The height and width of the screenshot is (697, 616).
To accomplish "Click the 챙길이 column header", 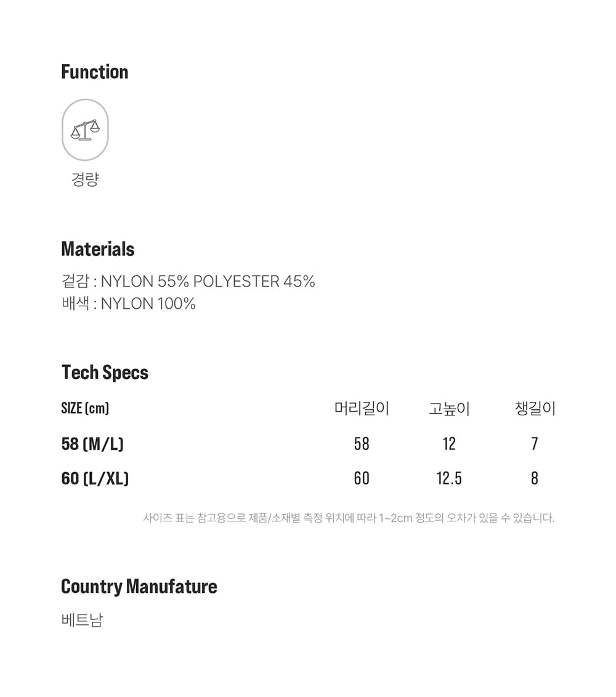I will [x=535, y=408].
